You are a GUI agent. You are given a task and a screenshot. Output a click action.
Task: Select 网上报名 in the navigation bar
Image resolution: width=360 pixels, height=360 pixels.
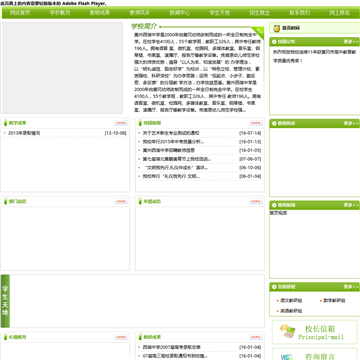click(x=340, y=13)
